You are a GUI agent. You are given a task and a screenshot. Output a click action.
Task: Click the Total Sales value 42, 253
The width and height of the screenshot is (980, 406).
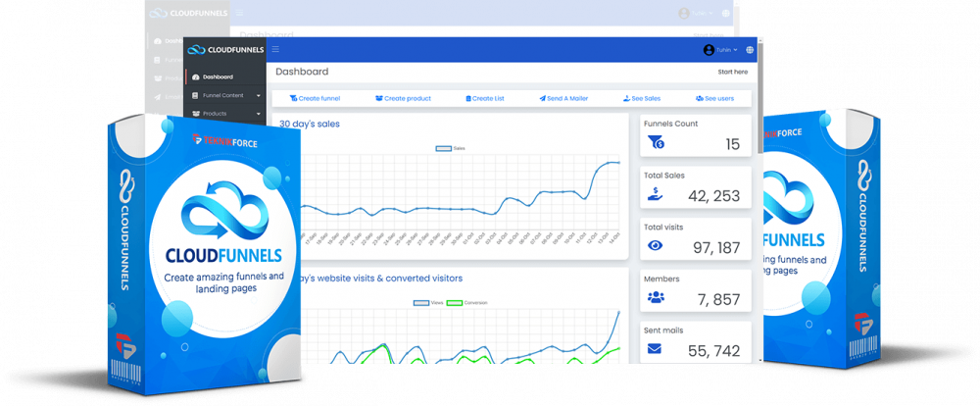pos(713,196)
